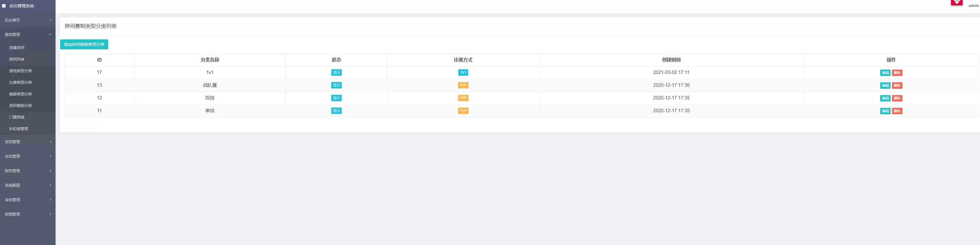Click the PVP badge in 双排 row
980x245 pixels.
tap(463, 98)
